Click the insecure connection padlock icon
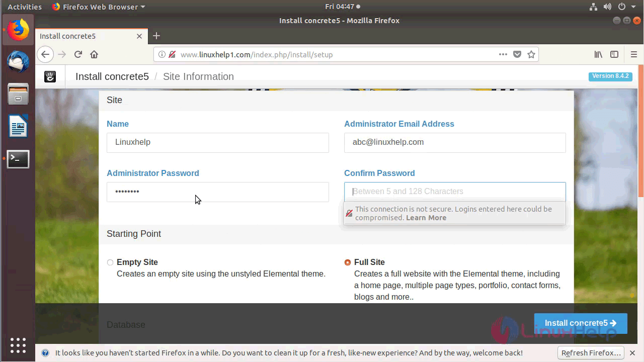The height and width of the screenshot is (362, 644). point(172,54)
